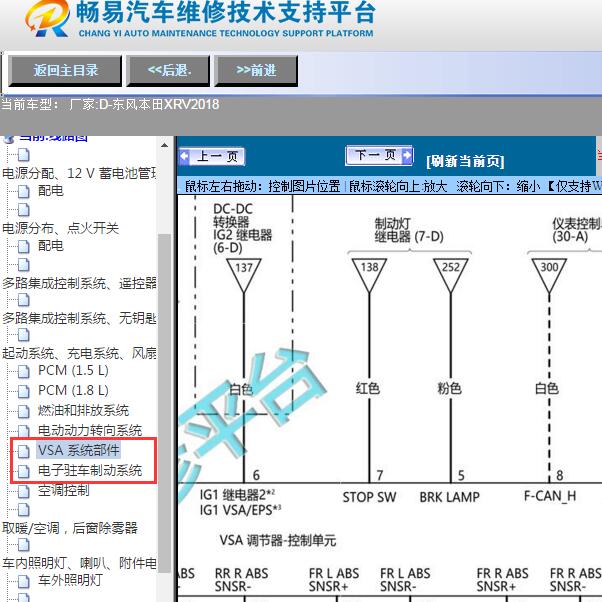This screenshot has height=602, width=602.
Task: Click 刷新当前页 refresh link
Action: coord(465,161)
